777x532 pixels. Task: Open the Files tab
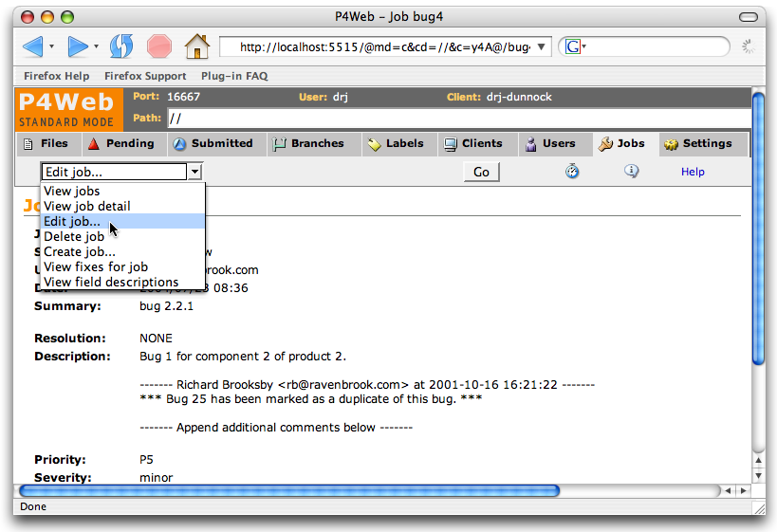click(46, 144)
